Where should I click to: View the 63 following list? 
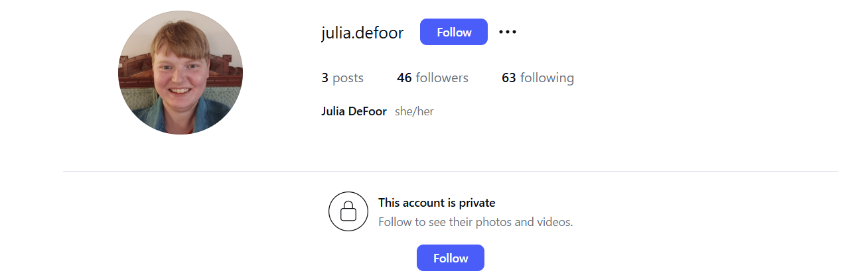[538, 78]
